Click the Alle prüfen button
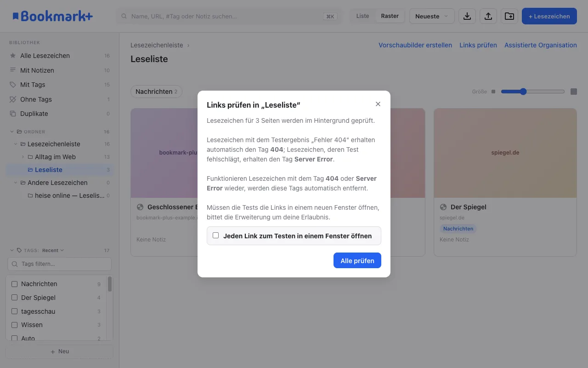 [x=357, y=260]
